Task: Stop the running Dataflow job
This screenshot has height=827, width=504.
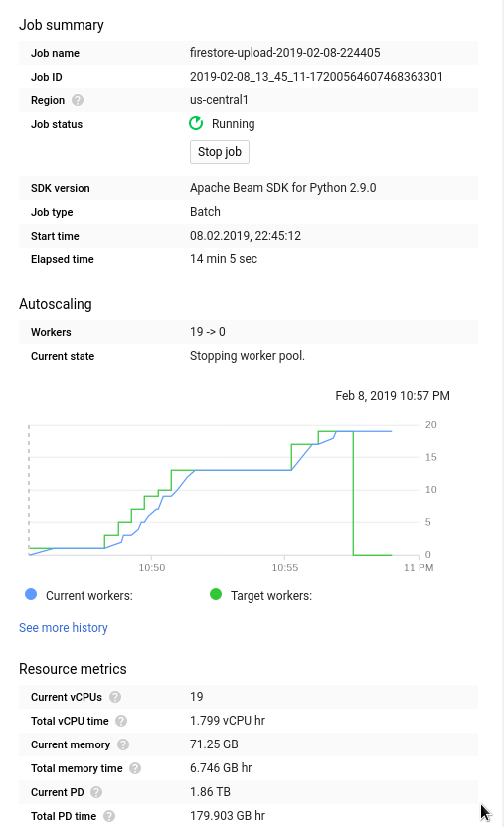Action: [220, 152]
